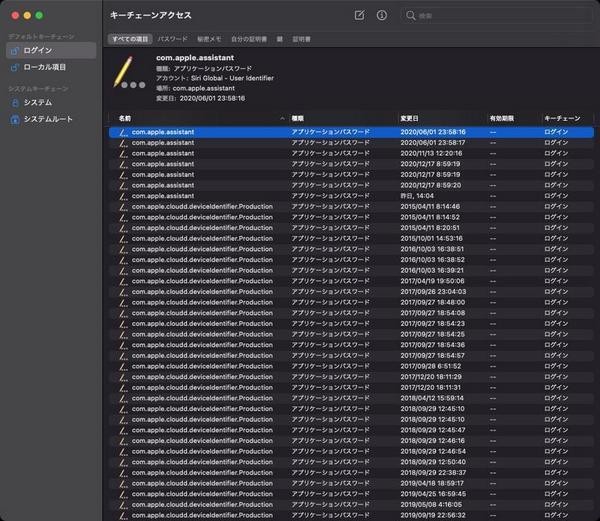Click date cell 2015/04/11 8:14:52
Image resolution: width=600 pixels, height=521 pixels.
[x=430, y=218]
